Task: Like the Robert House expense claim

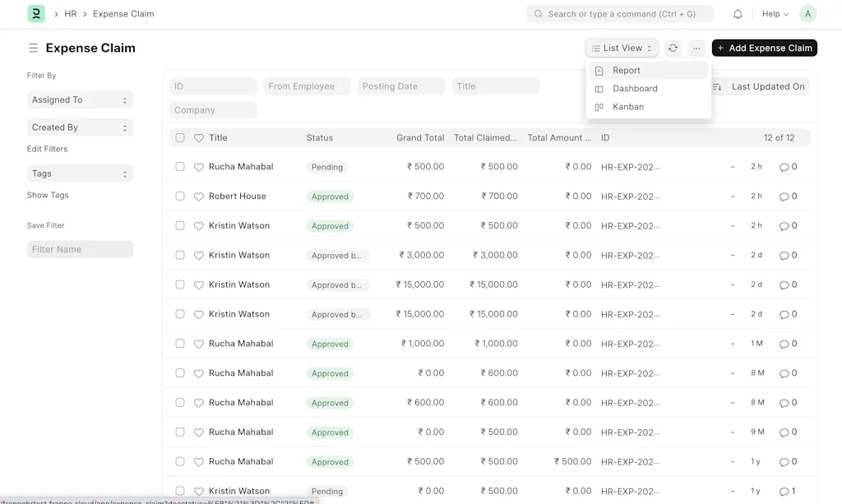Action: pos(198,197)
